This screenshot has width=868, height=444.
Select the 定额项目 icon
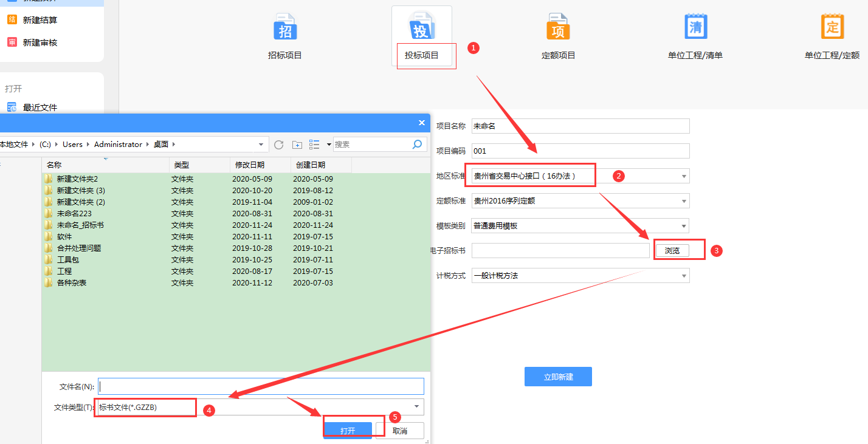coord(558,28)
